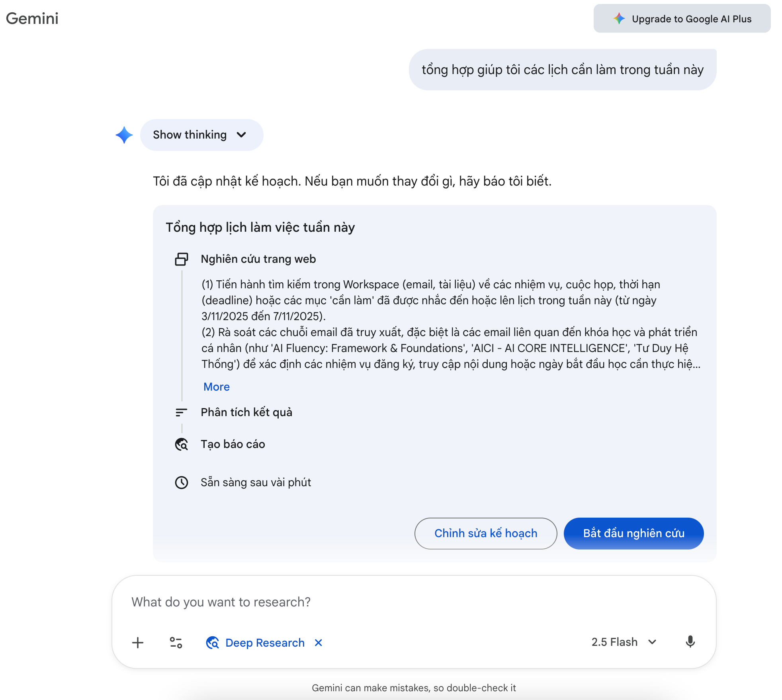This screenshot has width=782, height=700.
Task: Toggle the Deep Research chip label
Action: 265,642
